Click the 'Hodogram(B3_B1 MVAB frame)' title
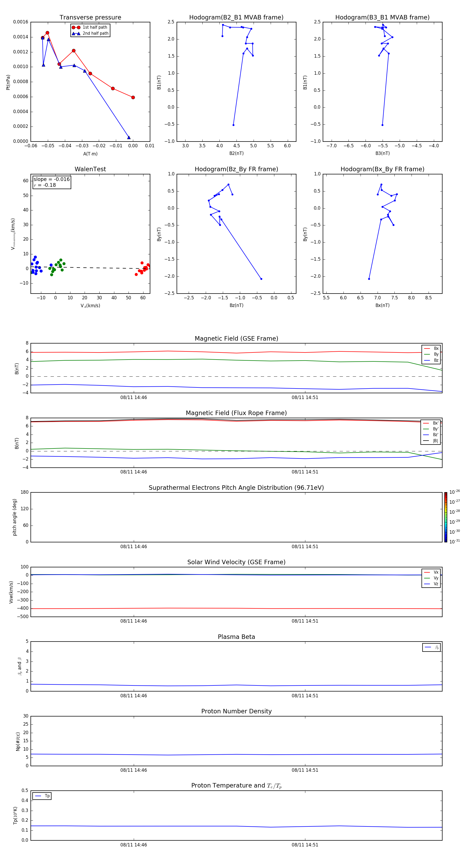Viewport: 473px width, 868px height. point(382,17)
